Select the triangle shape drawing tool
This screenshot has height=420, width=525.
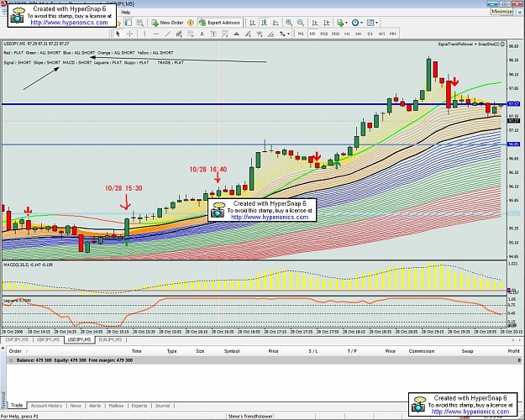[236, 34]
